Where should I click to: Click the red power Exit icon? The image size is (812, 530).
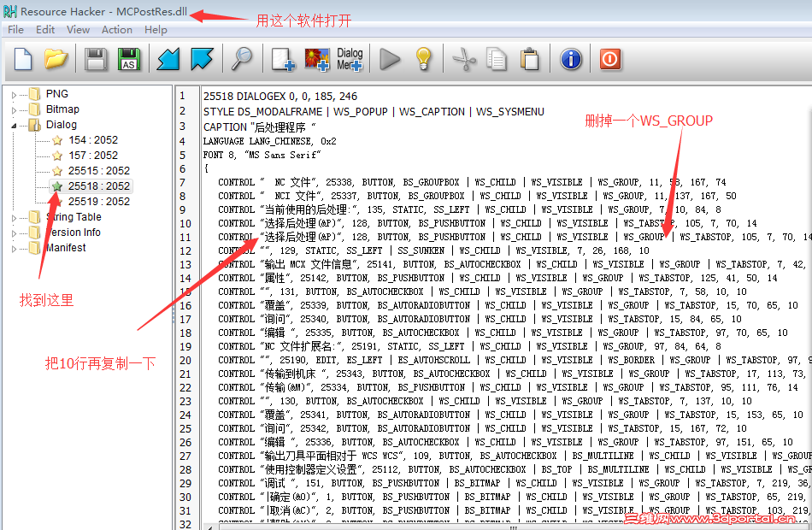610,59
